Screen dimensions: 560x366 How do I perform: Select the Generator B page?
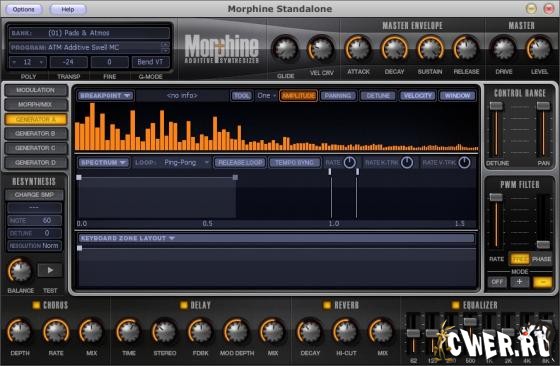click(36, 134)
